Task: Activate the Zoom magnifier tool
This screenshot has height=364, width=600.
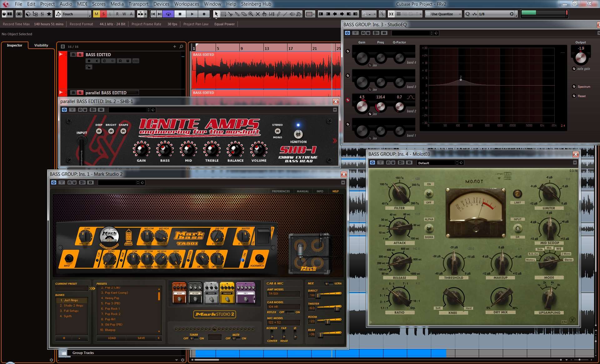Action: pos(251,14)
